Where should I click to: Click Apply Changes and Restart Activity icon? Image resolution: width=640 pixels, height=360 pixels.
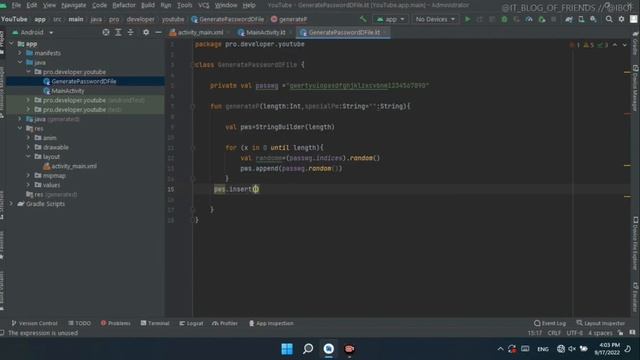click(x=480, y=19)
